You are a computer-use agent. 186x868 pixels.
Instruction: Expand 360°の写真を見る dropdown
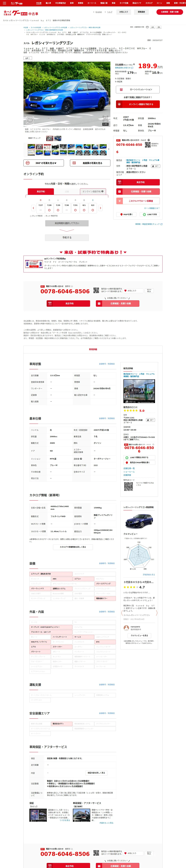coord(44,163)
